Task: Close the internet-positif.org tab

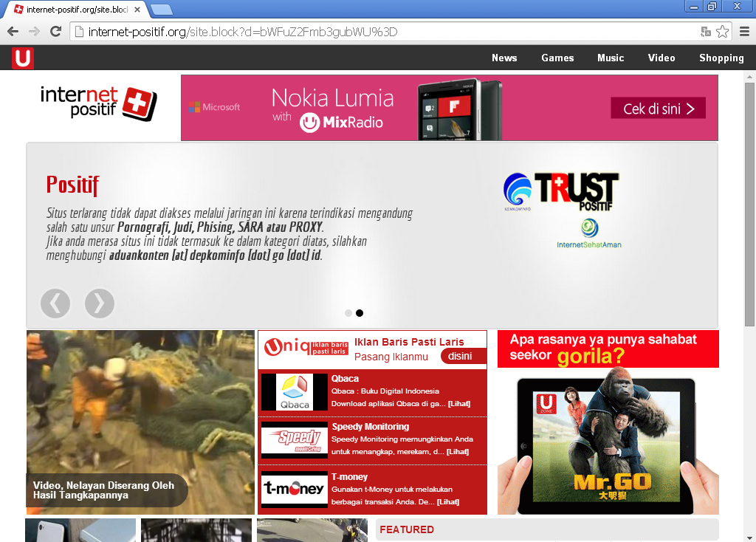Action: [x=137, y=9]
